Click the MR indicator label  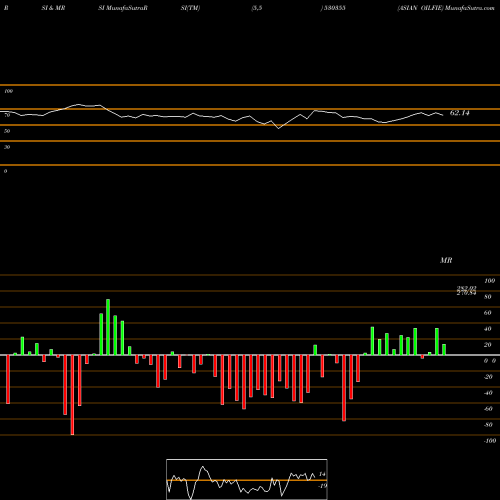pyautogui.click(x=446, y=260)
